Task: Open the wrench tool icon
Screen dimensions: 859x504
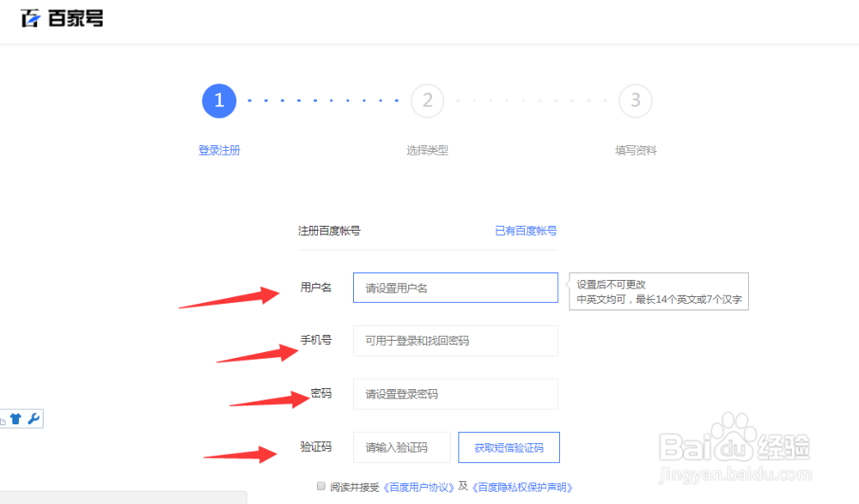Action: pyautogui.click(x=34, y=418)
